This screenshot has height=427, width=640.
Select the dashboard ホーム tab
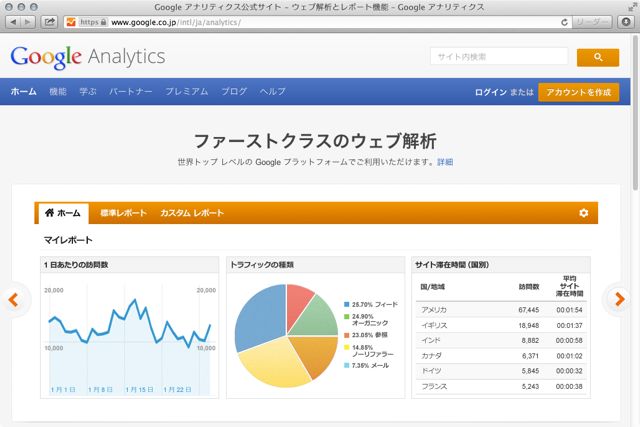[x=63, y=213]
